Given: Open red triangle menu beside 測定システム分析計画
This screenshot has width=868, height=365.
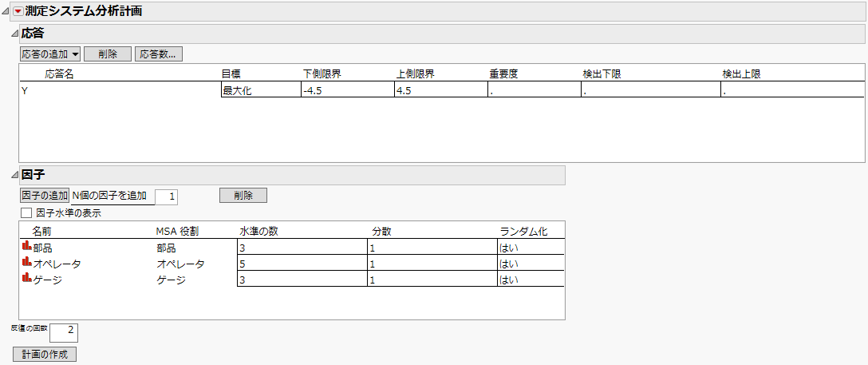Looking at the screenshot, I should point(18,11).
